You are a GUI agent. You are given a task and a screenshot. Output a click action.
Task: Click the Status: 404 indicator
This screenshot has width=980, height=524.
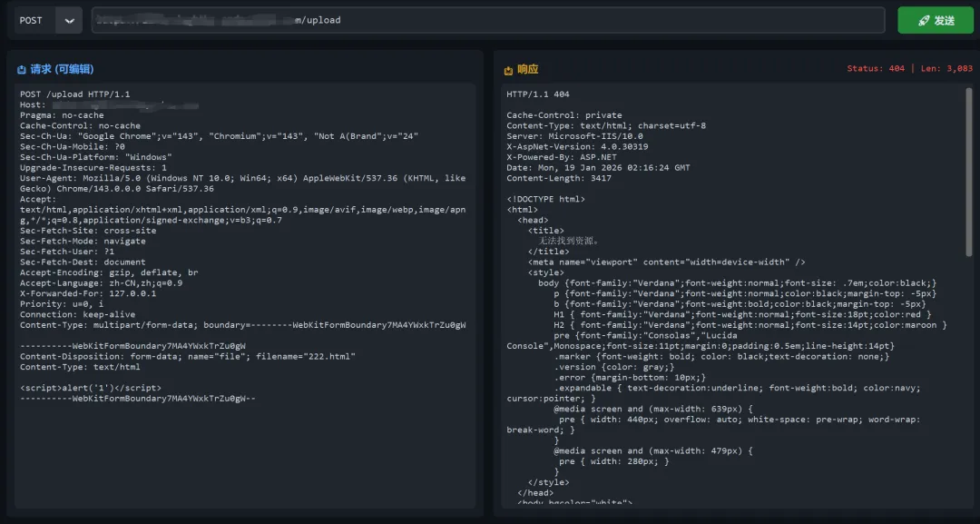pyautogui.click(x=876, y=69)
